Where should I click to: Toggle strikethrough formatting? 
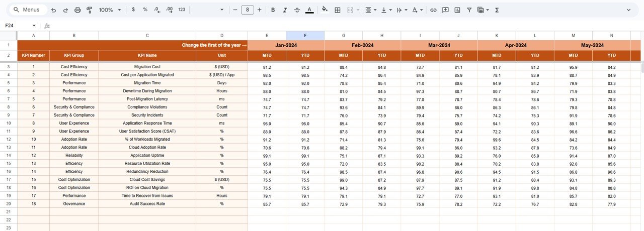(297, 10)
